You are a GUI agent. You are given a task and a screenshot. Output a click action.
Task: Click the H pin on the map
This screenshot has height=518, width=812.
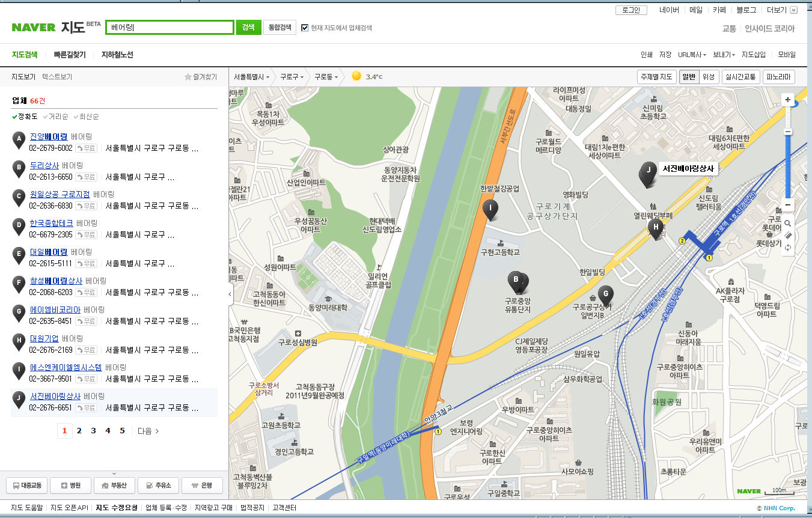pos(656,229)
